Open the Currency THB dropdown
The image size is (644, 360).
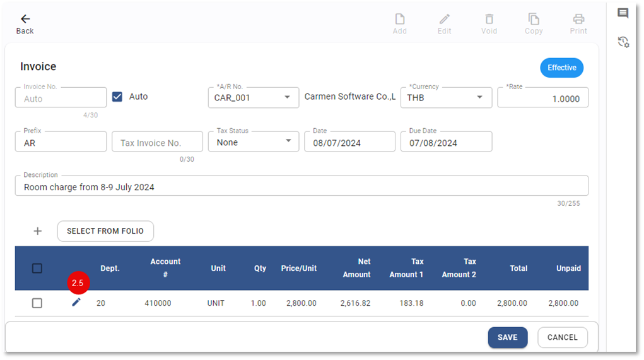coord(479,97)
